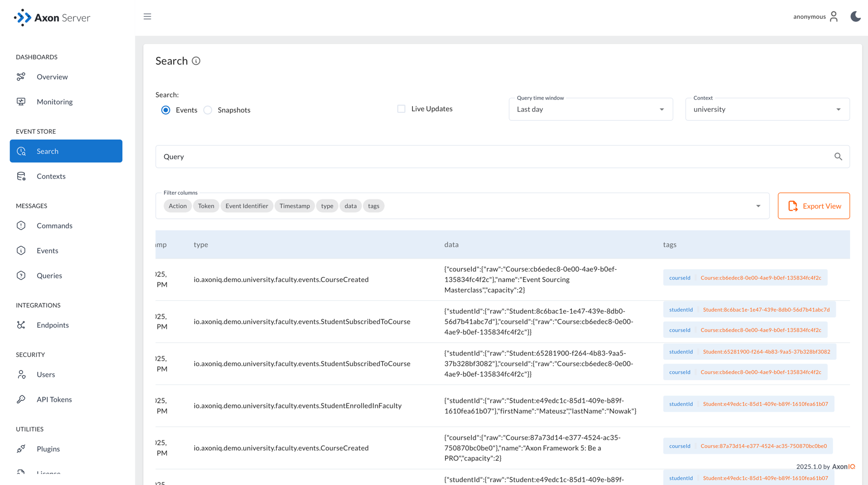
Task: Click inside the Query input field
Action: [x=357, y=156]
